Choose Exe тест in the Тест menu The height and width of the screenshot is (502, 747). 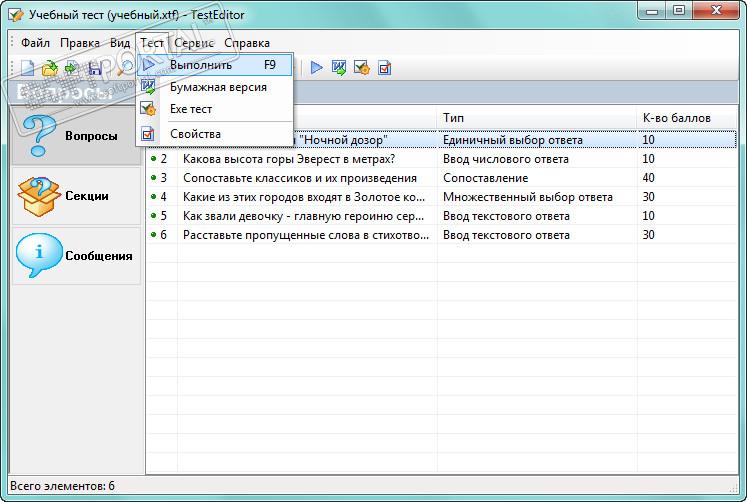(x=215, y=109)
